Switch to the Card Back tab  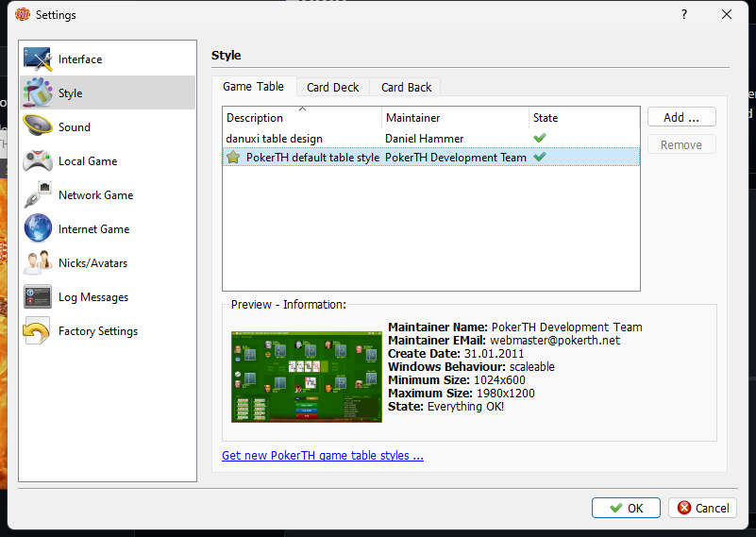(x=406, y=87)
